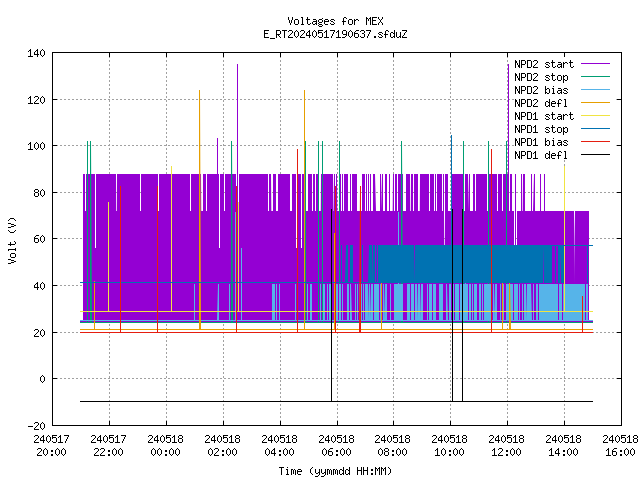Click the y-axis tick label 40

[39, 286]
